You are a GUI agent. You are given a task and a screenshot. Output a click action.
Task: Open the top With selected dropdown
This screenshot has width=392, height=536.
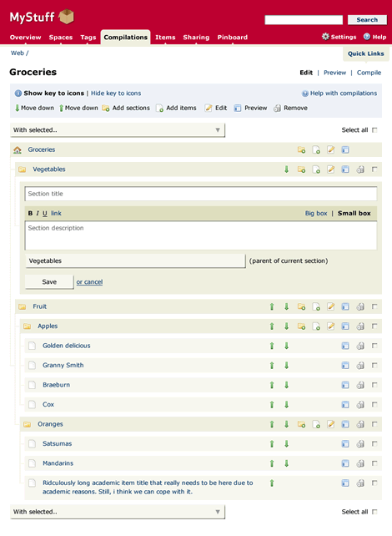(118, 130)
